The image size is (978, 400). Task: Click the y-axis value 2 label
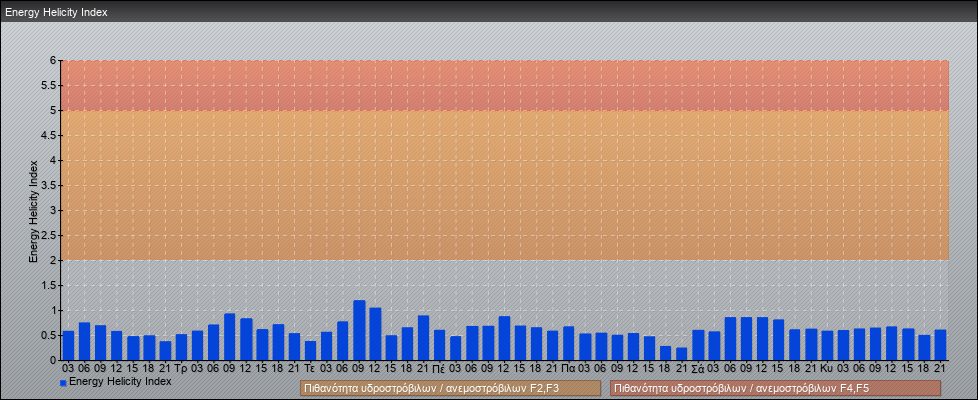point(54,260)
